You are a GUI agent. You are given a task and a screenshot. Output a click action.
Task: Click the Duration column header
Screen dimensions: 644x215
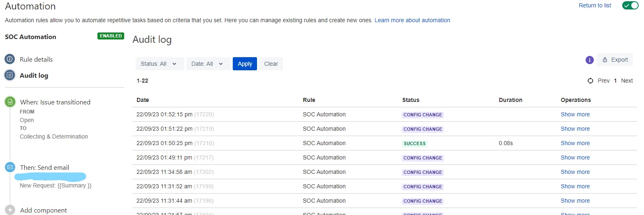510,100
